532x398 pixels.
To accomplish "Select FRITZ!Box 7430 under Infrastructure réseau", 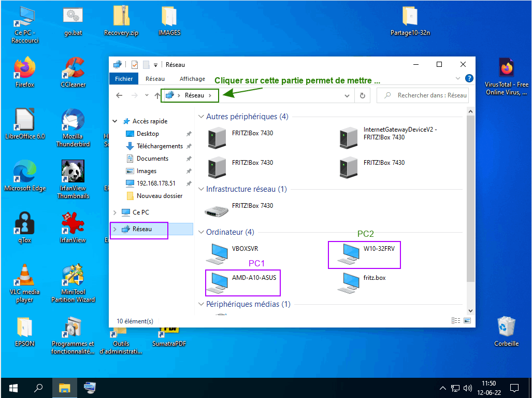I will (239, 210).
